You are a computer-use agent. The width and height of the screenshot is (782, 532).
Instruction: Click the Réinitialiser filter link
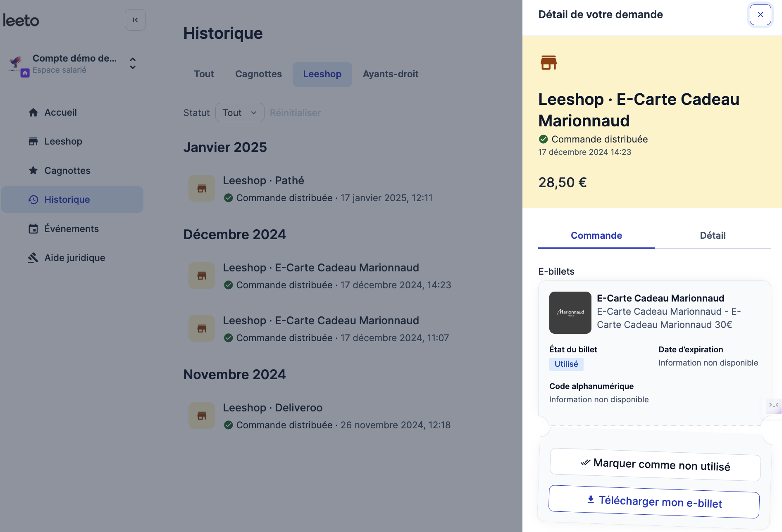point(295,113)
